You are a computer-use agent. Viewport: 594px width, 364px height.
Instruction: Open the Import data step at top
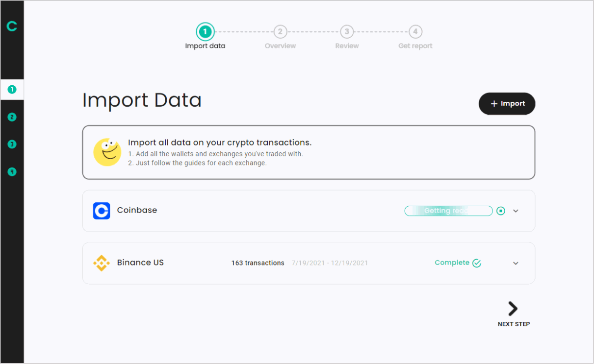(205, 32)
